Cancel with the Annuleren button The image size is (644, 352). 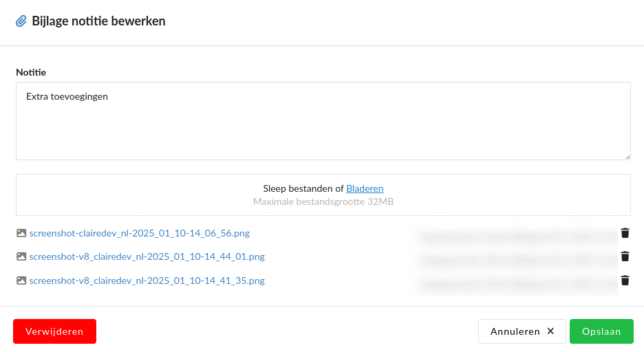click(522, 331)
